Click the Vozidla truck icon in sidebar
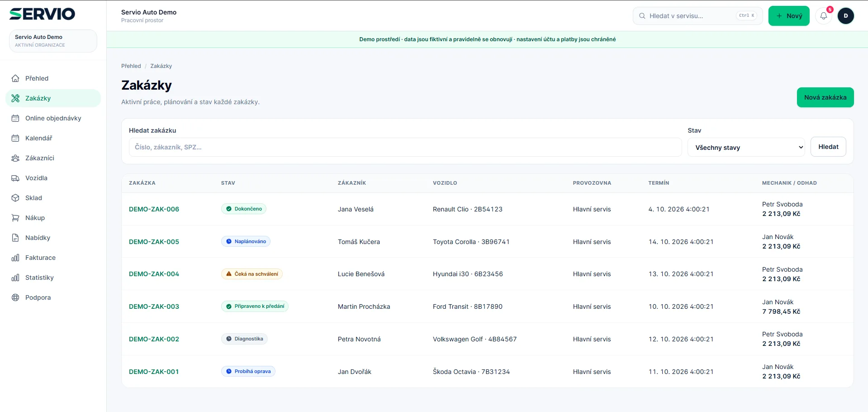This screenshot has width=868, height=412. (x=15, y=178)
